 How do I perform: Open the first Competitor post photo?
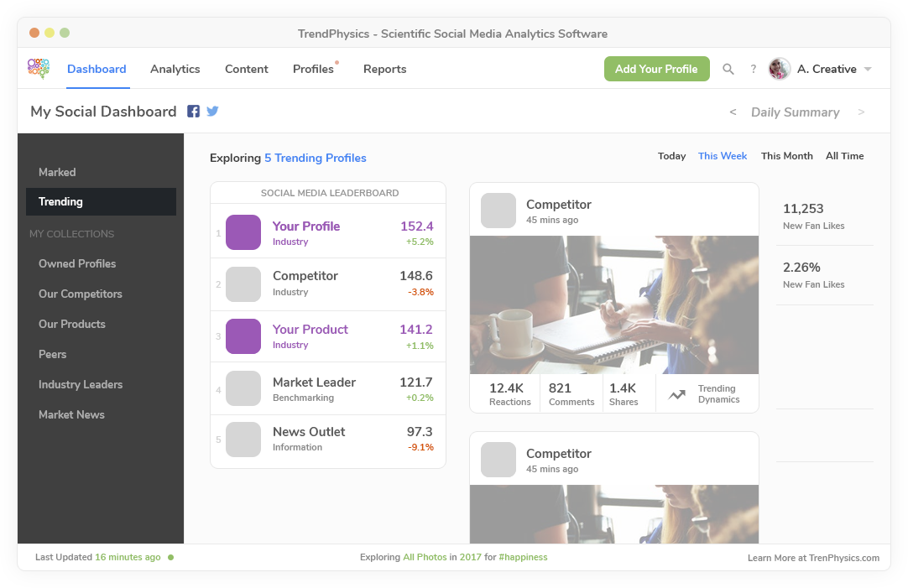click(x=613, y=304)
